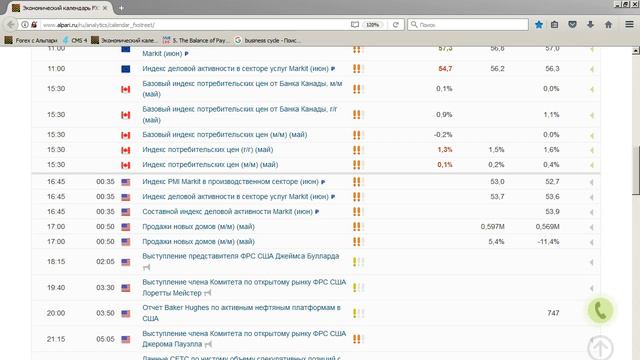Expand details arrow for Составной индекс Markit row
Viewport: 640px width, 360px height.
591,212
